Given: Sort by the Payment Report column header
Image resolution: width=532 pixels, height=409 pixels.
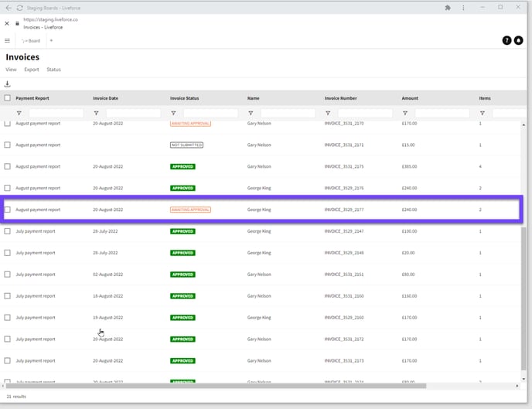Looking at the screenshot, I should point(32,98).
